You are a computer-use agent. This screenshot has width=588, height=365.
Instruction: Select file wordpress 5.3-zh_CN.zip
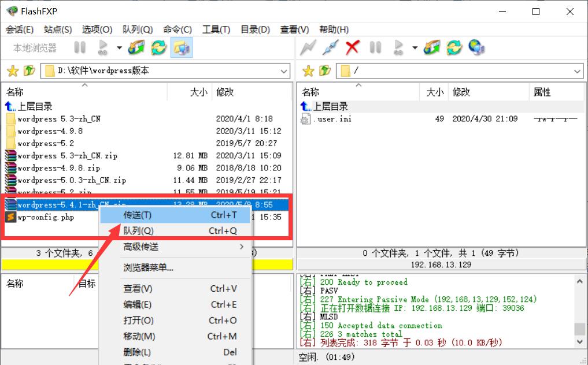click(61, 155)
